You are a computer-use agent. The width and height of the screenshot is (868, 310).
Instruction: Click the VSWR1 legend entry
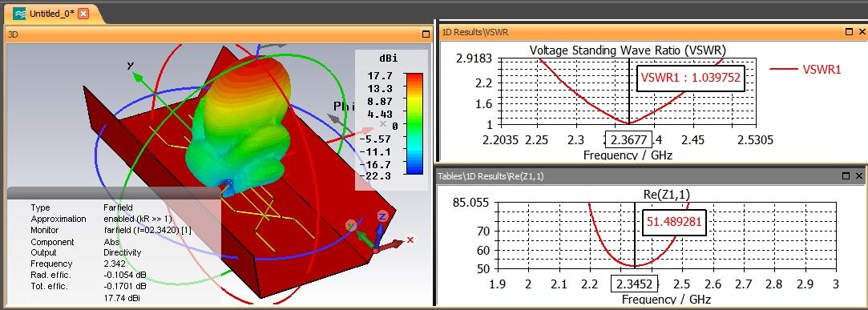click(805, 69)
